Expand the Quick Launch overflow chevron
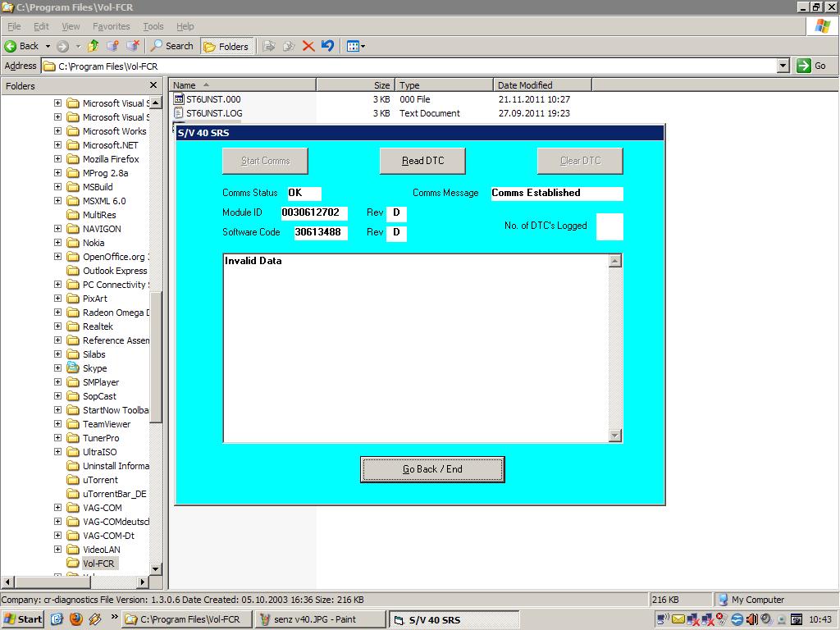 [x=114, y=617]
